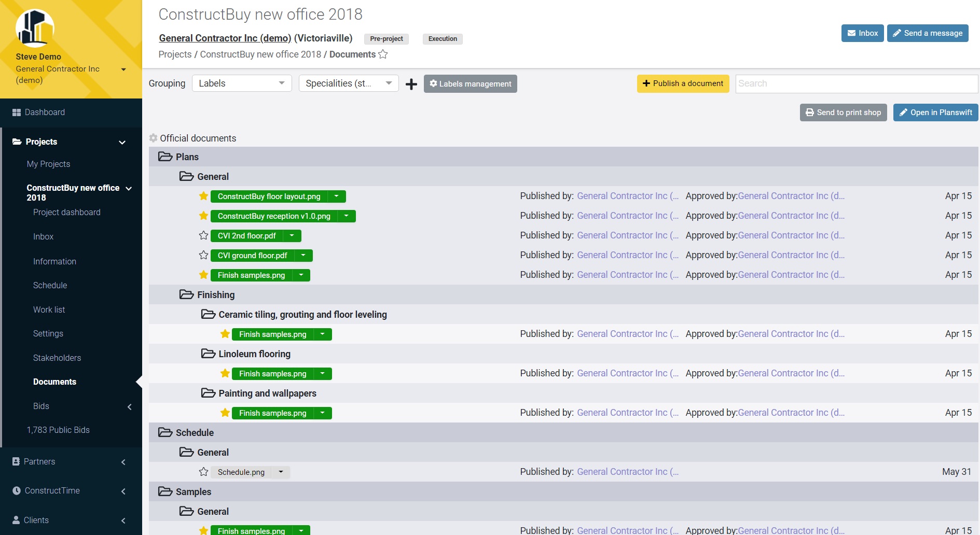
Task: Open Stakeholders in sidebar
Action: point(57,358)
